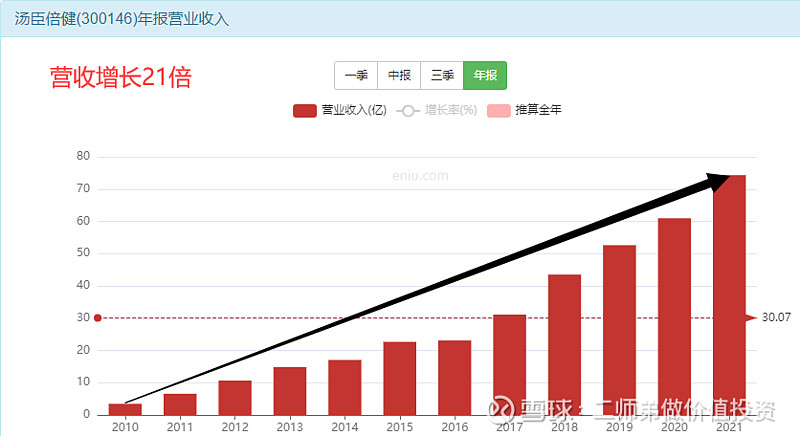Click the x-axis label 2012
Viewport: 800px width, 436px height.
coord(235,427)
